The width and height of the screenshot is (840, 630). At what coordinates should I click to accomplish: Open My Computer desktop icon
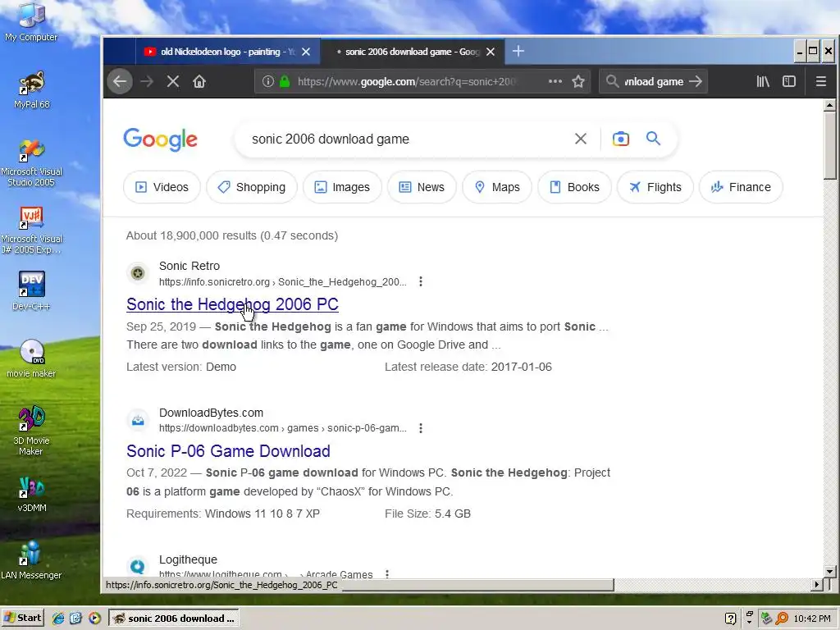pyautogui.click(x=31, y=22)
